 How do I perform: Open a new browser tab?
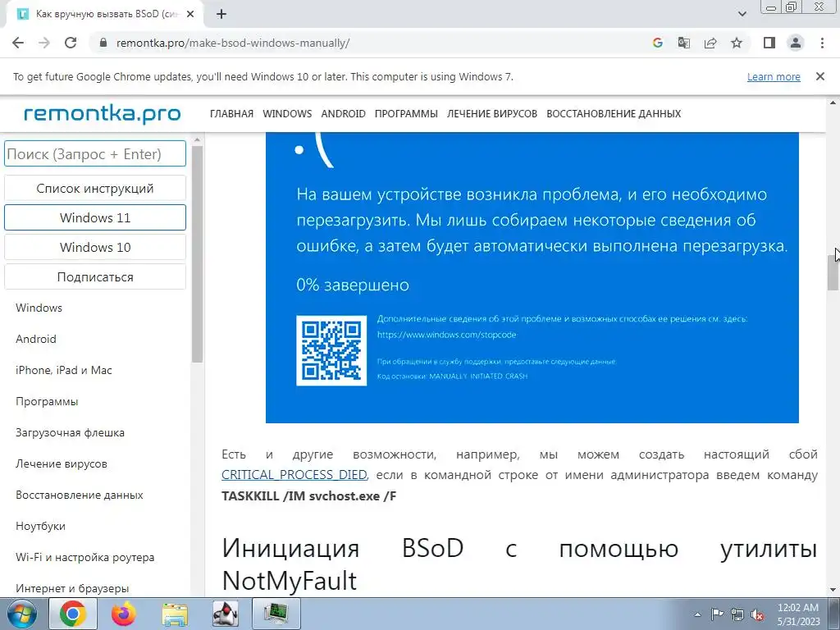tap(221, 15)
